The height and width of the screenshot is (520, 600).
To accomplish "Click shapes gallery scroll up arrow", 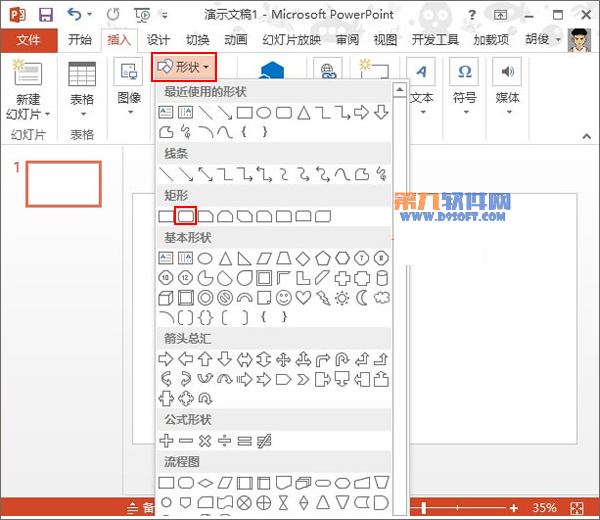I will 399,90.
